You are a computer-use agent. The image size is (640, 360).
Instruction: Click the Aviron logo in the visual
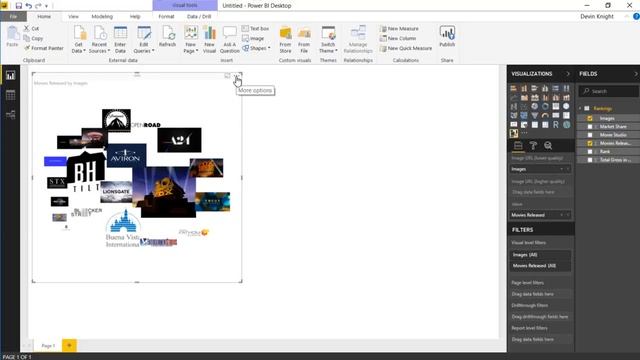coord(126,156)
